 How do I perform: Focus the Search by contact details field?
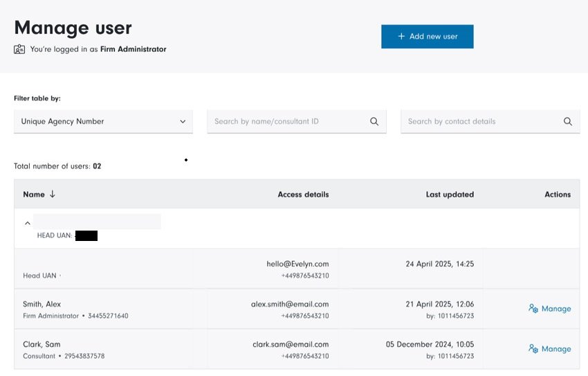481,122
